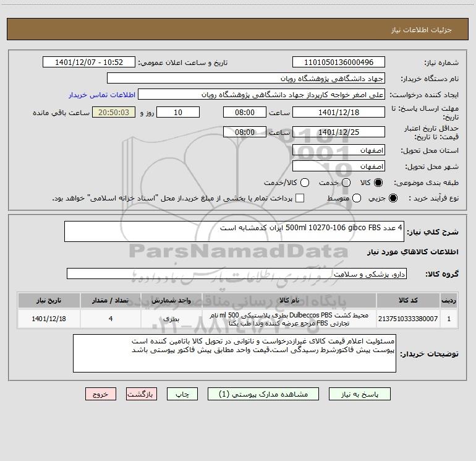Click the تاریخ نیاز column header
Viewport: 476px width, 461px height.
point(49,300)
